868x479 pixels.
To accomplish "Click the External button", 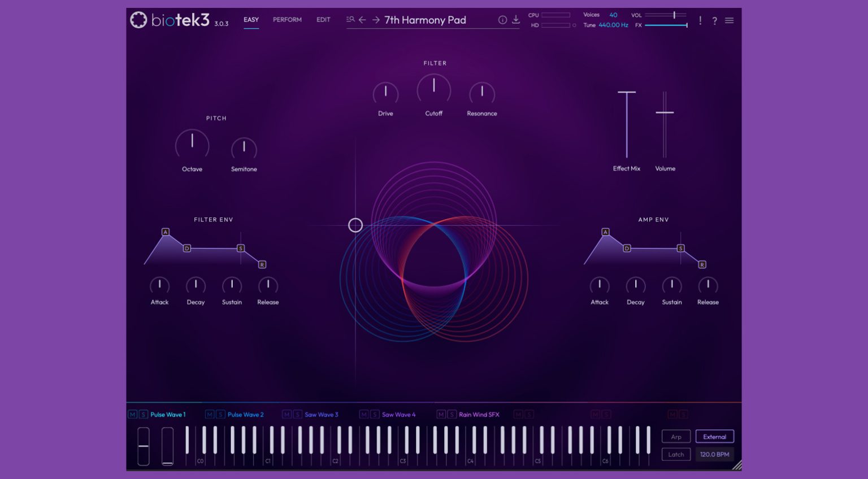I will pyautogui.click(x=714, y=436).
